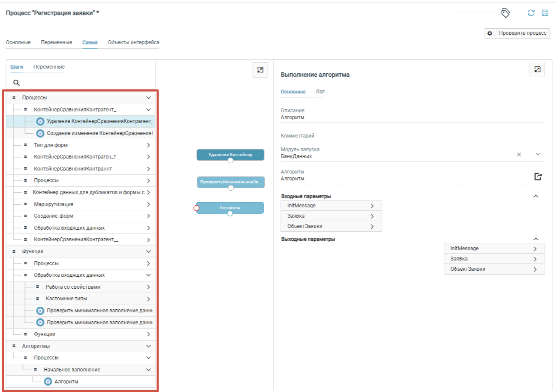Screen dimensions: 556x392
Task: Expand the schema canvas to fullscreen
Action: pyautogui.click(x=260, y=70)
